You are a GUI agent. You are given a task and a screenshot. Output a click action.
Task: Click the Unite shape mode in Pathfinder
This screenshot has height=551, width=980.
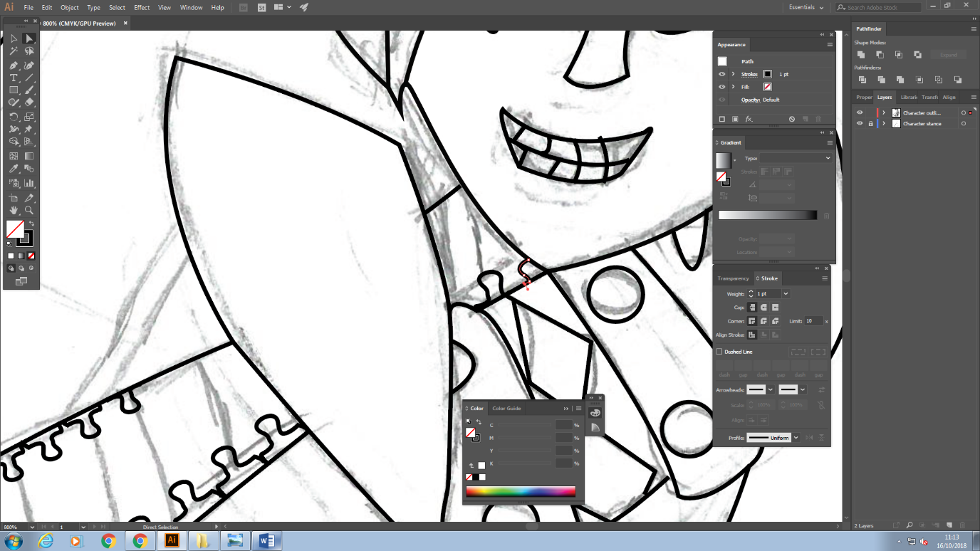click(x=861, y=55)
